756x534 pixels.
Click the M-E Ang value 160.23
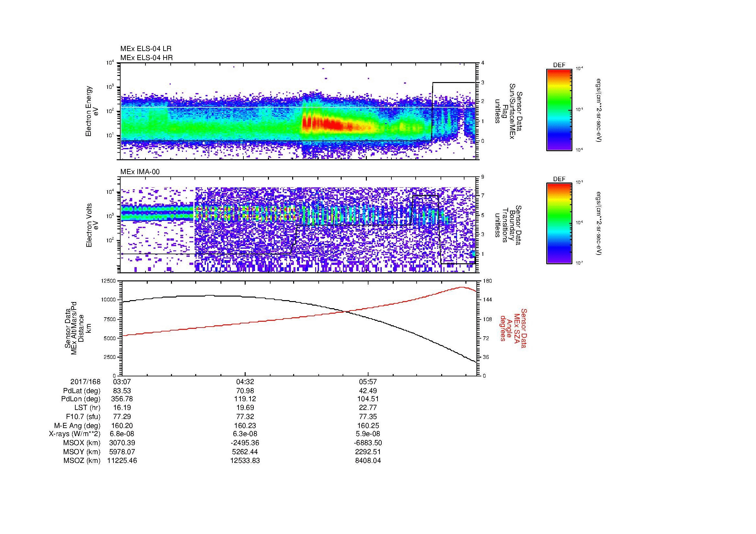(x=245, y=425)
